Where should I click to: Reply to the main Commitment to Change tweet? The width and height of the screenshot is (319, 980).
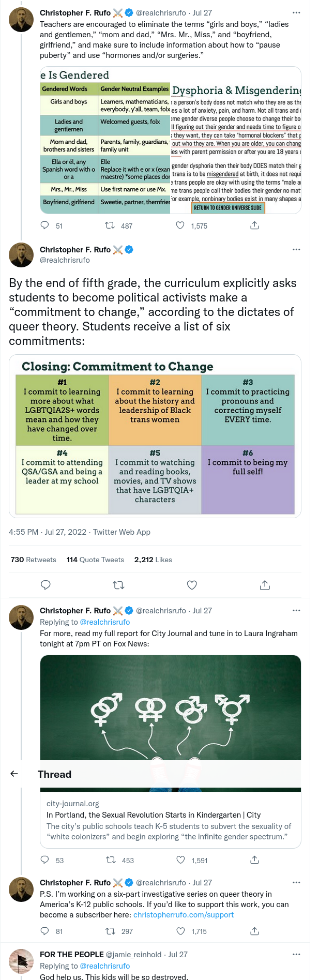(45, 585)
